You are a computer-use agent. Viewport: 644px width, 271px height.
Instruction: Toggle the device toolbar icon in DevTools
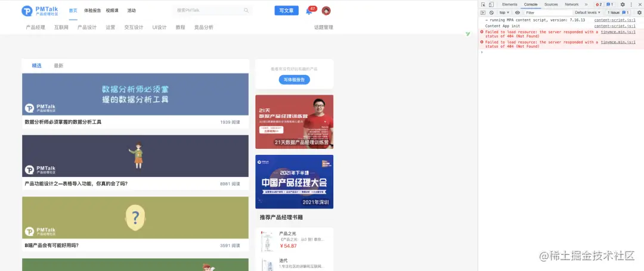(491, 5)
